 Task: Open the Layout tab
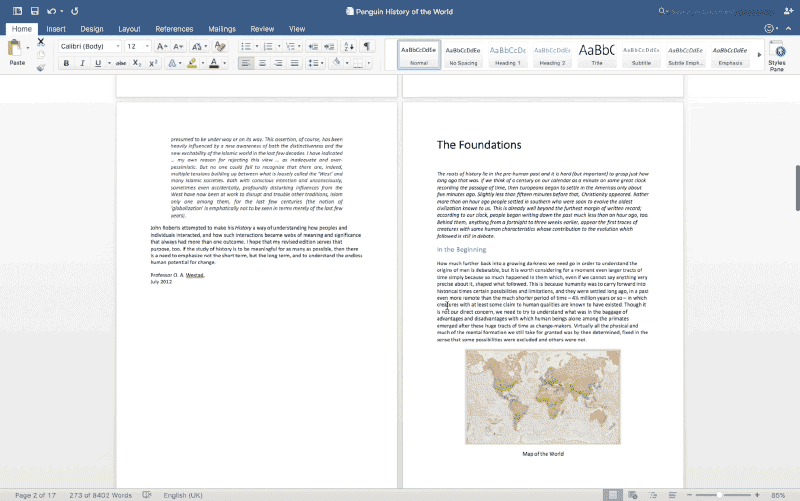point(129,29)
